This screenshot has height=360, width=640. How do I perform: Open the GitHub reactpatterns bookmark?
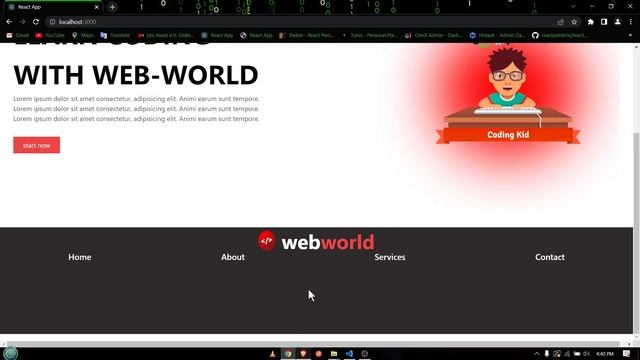click(x=560, y=36)
